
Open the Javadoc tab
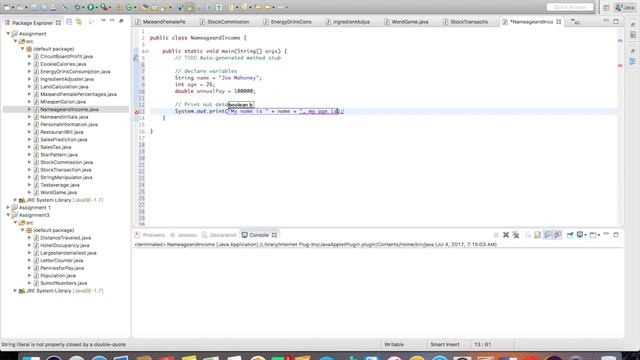184,235
